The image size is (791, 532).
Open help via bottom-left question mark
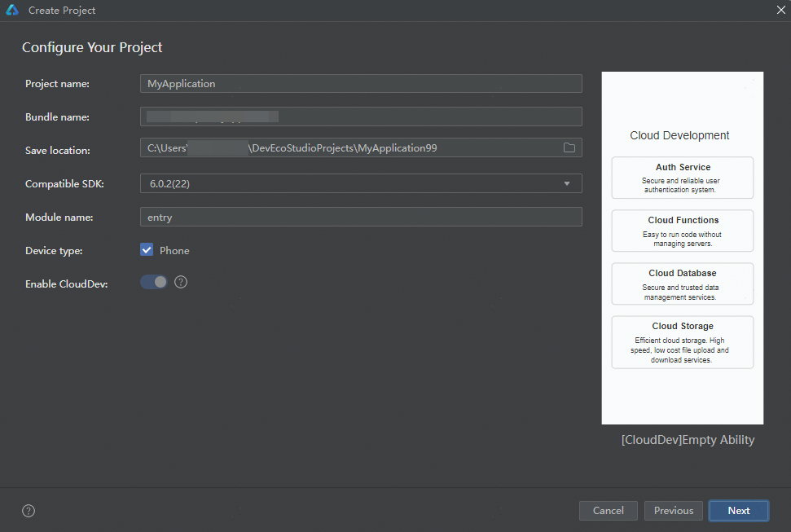coord(29,511)
